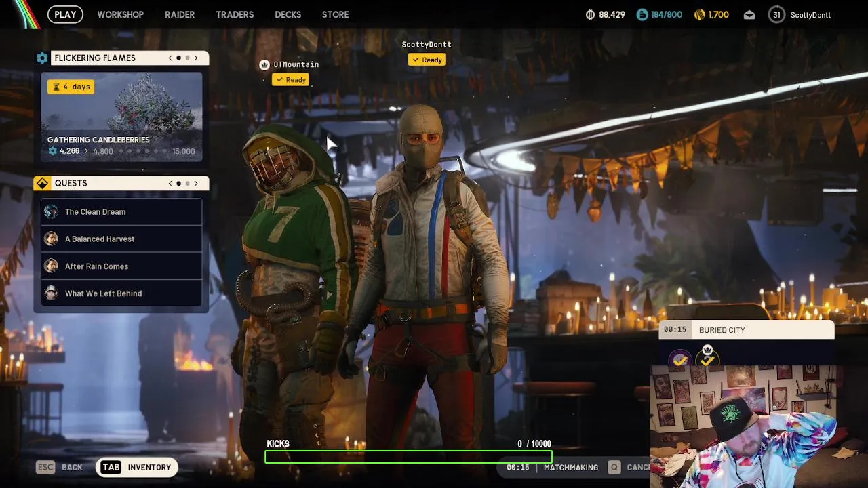Open The Clean Dream quest row

pyautogui.click(x=121, y=212)
